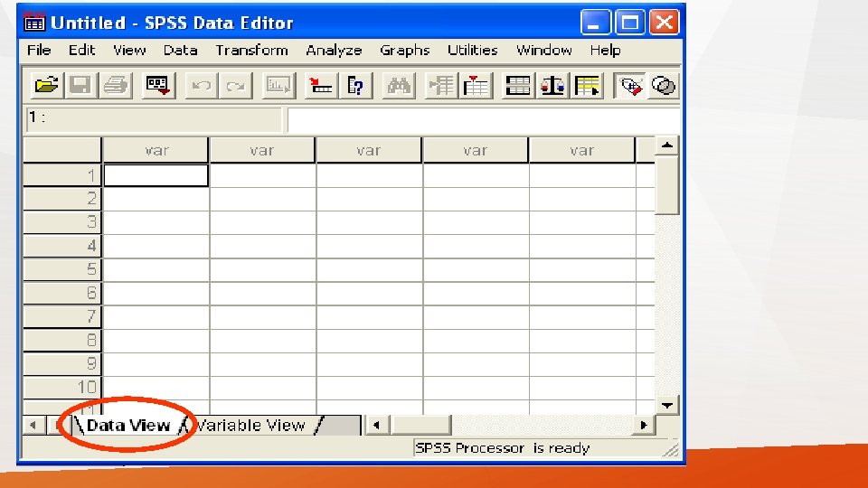Click the vertical scrollbar thumb
This screenshot has height=488, width=868.
point(667,184)
